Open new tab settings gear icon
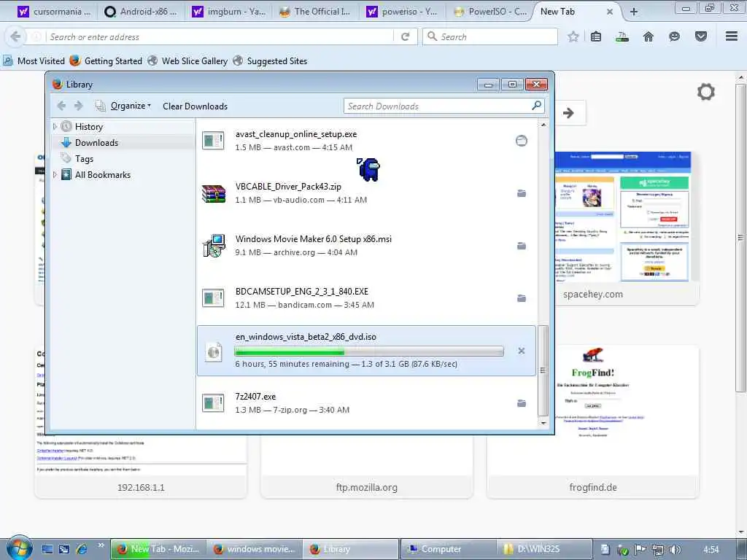The width and height of the screenshot is (747, 560). coord(706,92)
